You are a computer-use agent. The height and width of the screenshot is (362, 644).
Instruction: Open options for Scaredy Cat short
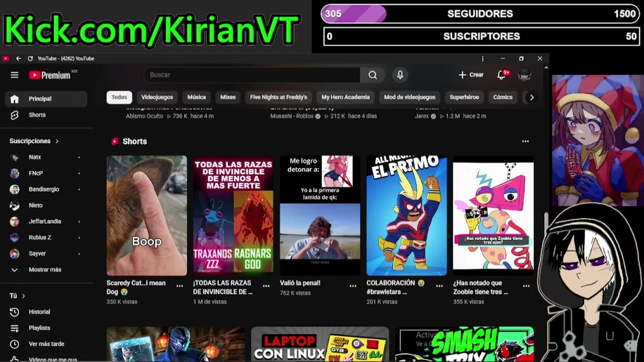point(180,286)
